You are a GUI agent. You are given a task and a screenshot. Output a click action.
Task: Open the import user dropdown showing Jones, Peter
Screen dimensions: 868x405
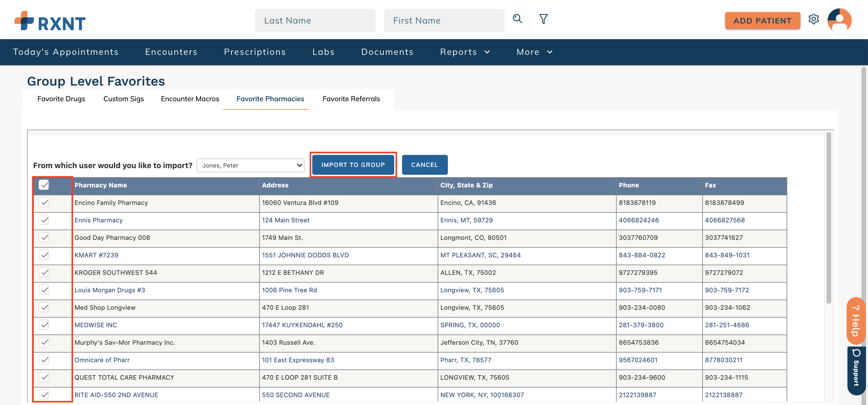point(250,165)
